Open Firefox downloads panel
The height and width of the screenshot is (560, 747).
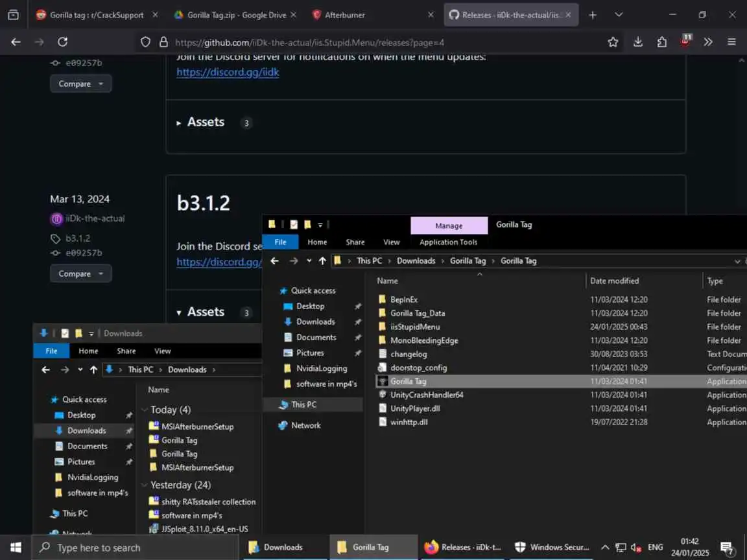[638, 42]
